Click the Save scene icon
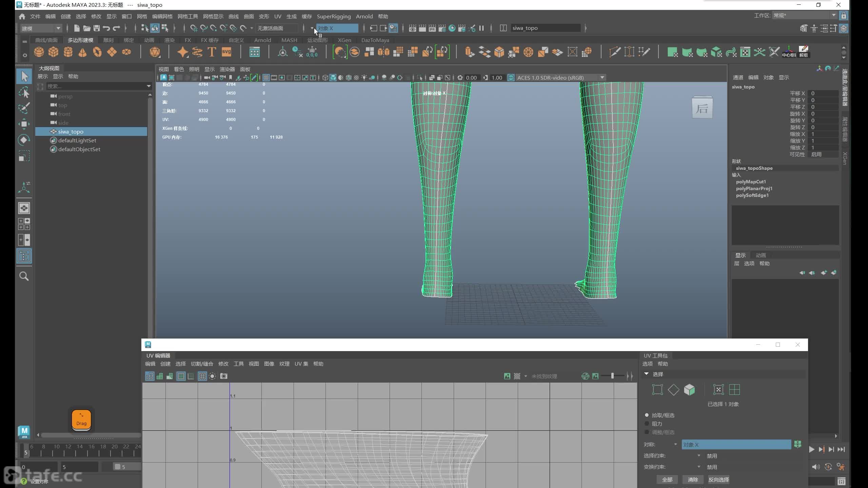868x488 pixels. click(97, 28)
